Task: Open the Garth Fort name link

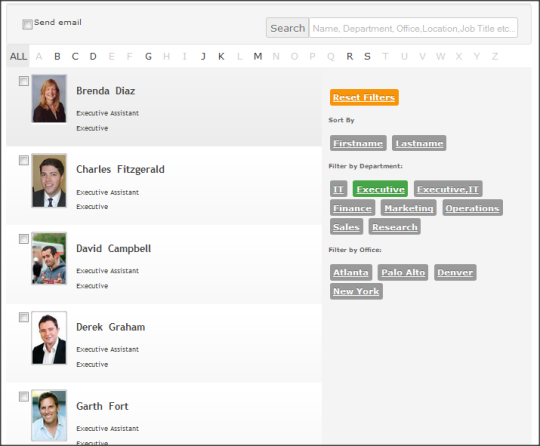Action: 102,406
